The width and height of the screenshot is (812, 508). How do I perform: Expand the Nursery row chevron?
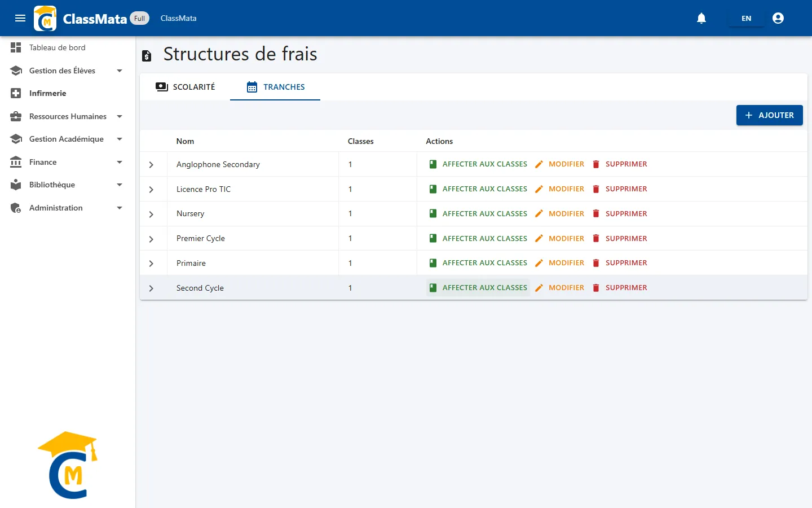(x=151, y=214)
